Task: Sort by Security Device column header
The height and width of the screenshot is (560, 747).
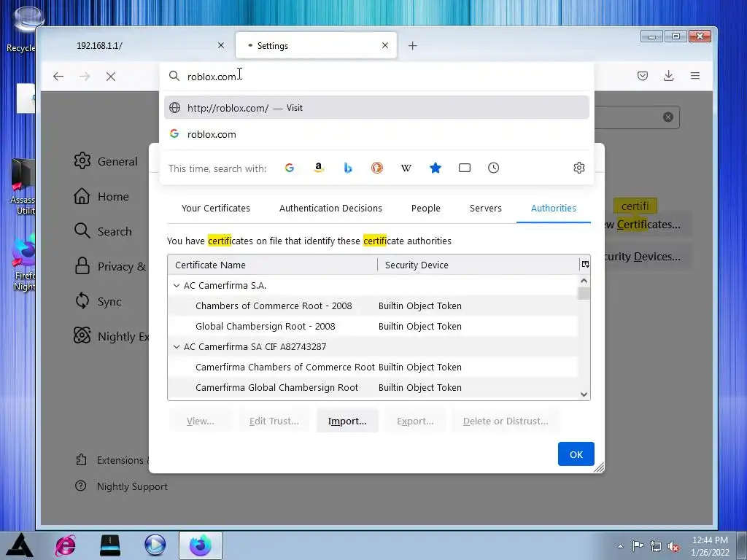Action: [479, 265]
